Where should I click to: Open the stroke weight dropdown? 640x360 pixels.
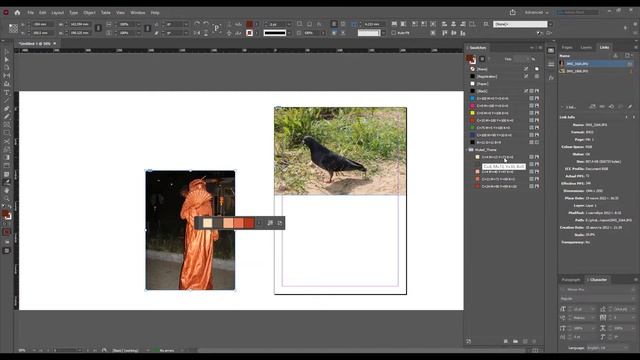click(x=289, y=24)
